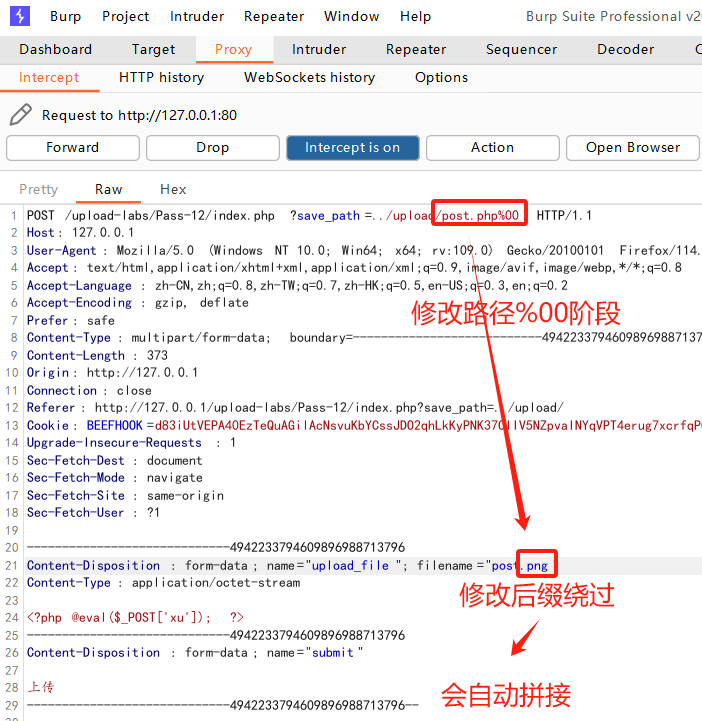The height and width of the screenshot is (721, 702).
Task: Click the name="submit" form-data line
Action: [195, 652]
